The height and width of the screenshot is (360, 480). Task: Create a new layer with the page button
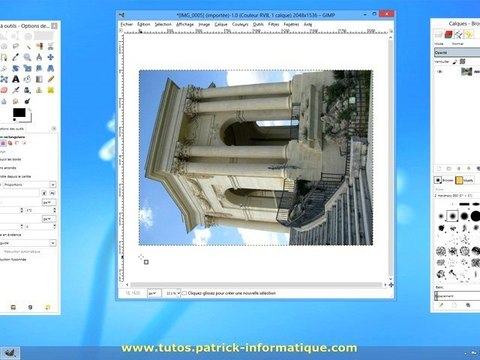point(439,169)
